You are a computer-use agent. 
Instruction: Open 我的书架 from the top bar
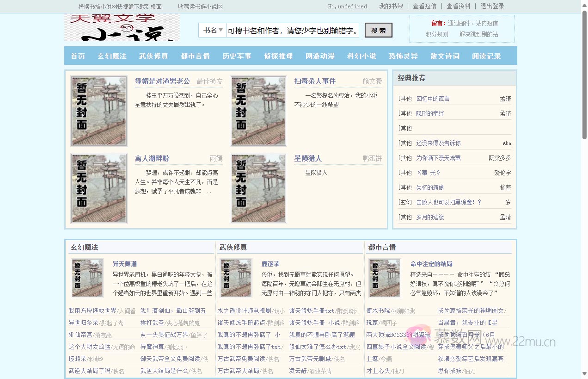point(391,6)
